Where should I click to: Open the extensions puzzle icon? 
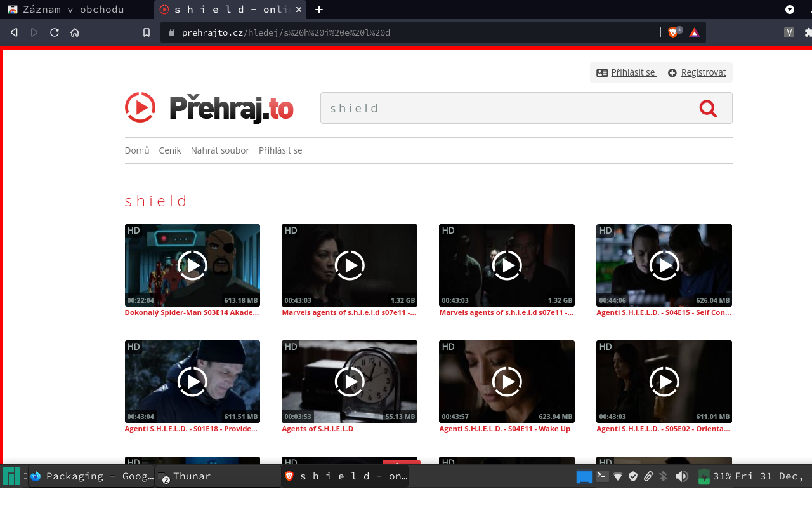808,32
